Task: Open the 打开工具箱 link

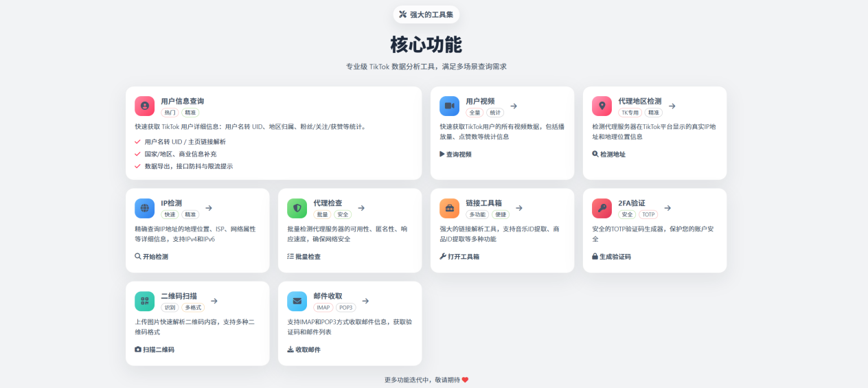Action: (459, 257)
